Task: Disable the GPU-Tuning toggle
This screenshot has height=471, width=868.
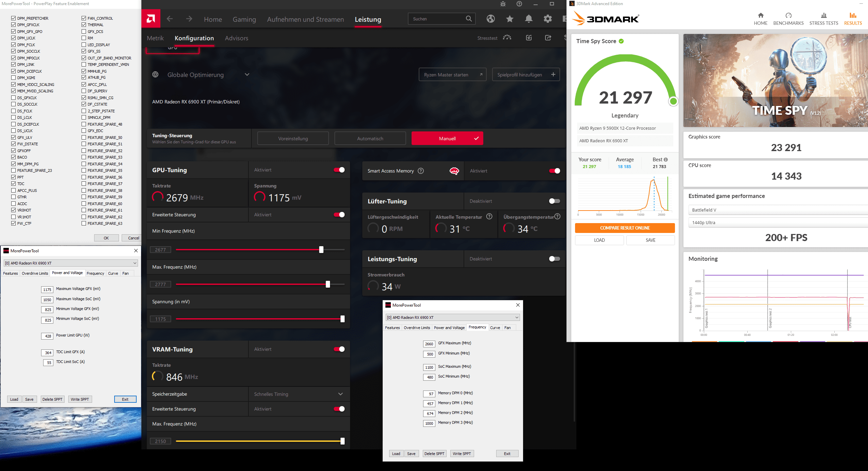Action: [339, 170]
